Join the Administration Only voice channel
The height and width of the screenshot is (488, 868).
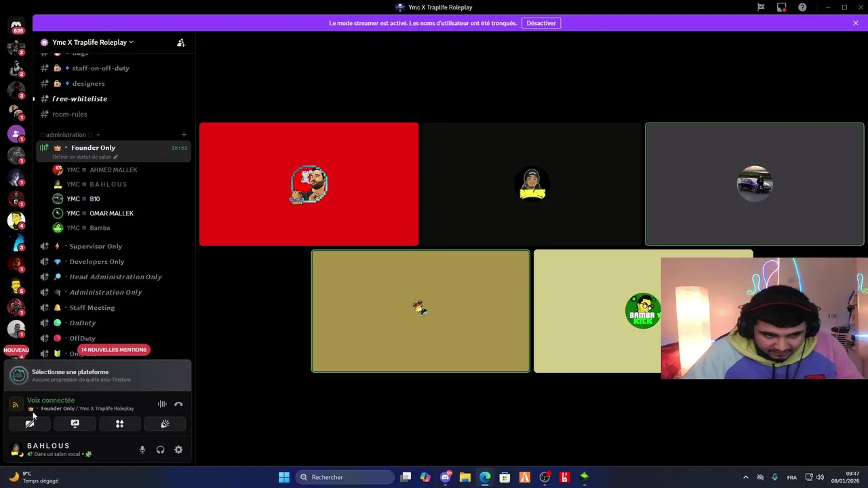click(112, 292)
